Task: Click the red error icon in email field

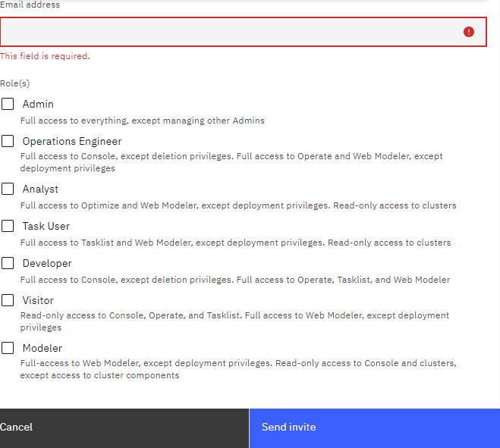Action: tap(469, 32)
